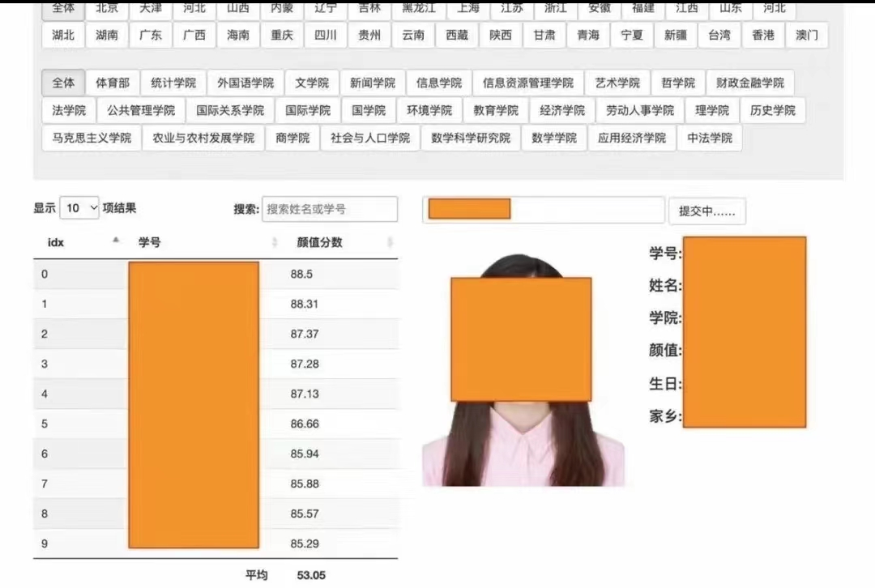Choose the 统计学院 filter

tap(173, 83)
